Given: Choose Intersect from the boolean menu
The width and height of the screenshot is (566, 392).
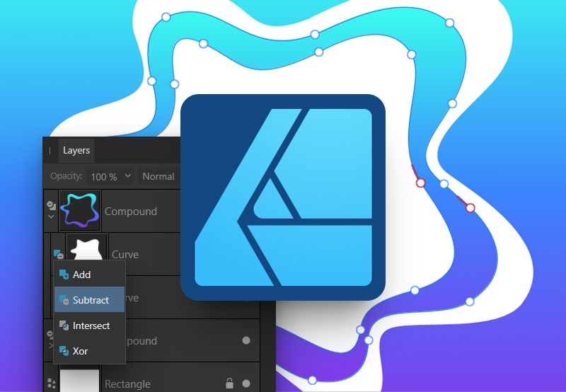Looking at the screenshot, I should pos(89,325).
